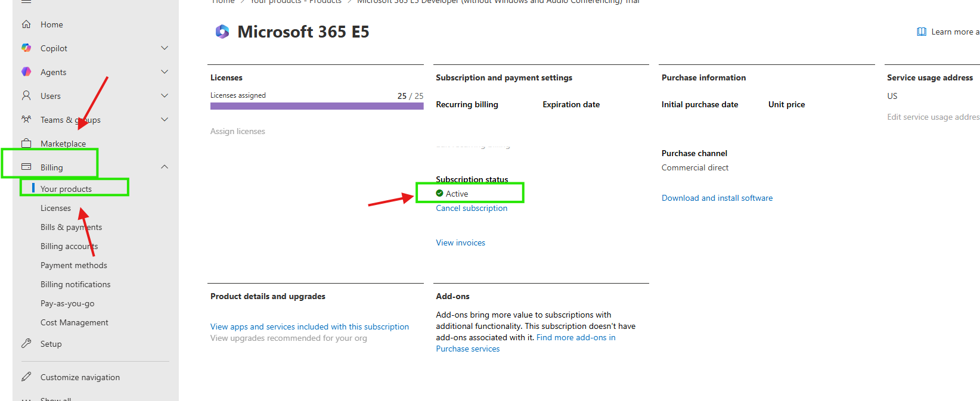
Task: Select Licenses under Billing
Action: [x=55, y=208]
